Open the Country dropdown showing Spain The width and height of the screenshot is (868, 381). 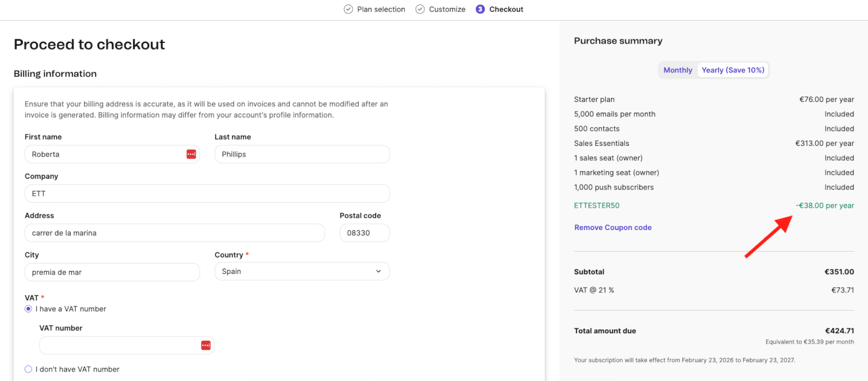pyautogui.click(x=302, y=271)
